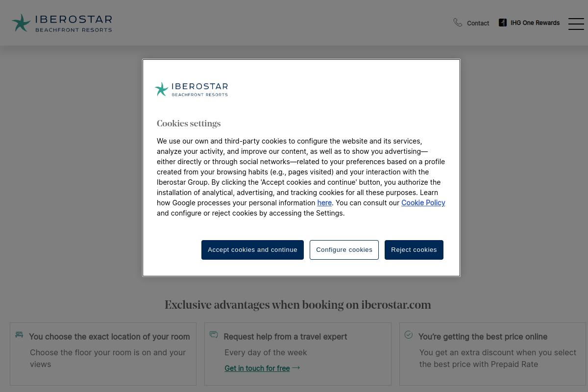The image size is (588, 392).
Task: Follow the 'here' link about Google processing
Action: 324,203
